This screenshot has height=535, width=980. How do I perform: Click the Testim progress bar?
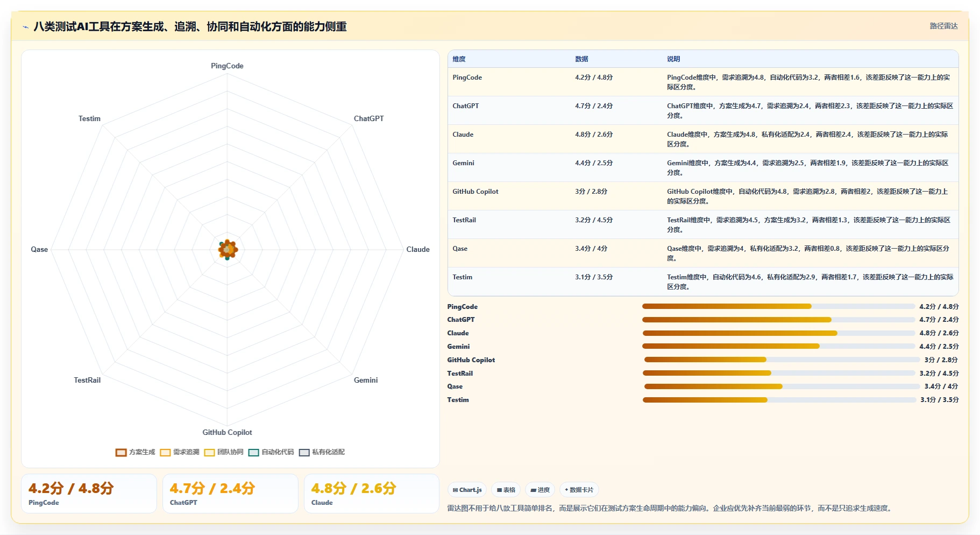pos(779,400)
